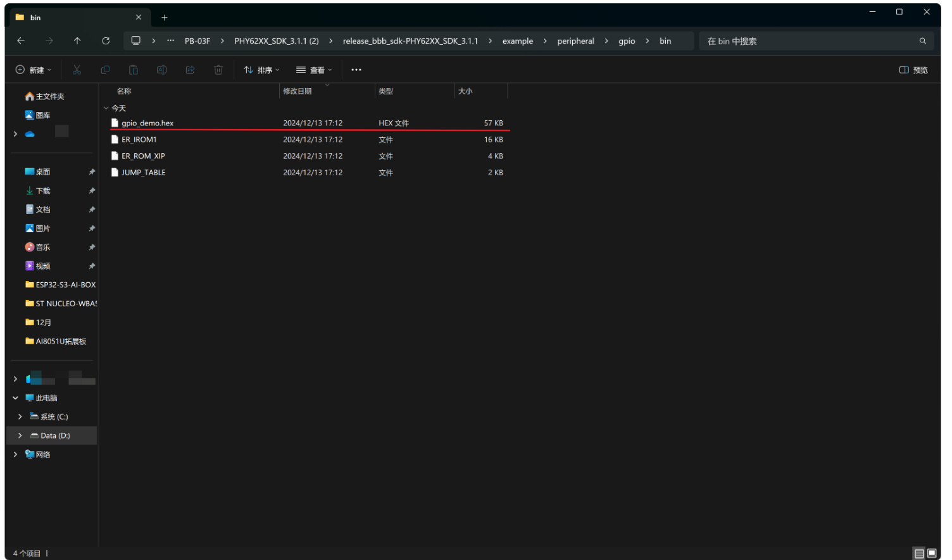This screenshot has width=952, height=560.
Task: Click the Back navigation arrow
Action: tap(21, 40)
